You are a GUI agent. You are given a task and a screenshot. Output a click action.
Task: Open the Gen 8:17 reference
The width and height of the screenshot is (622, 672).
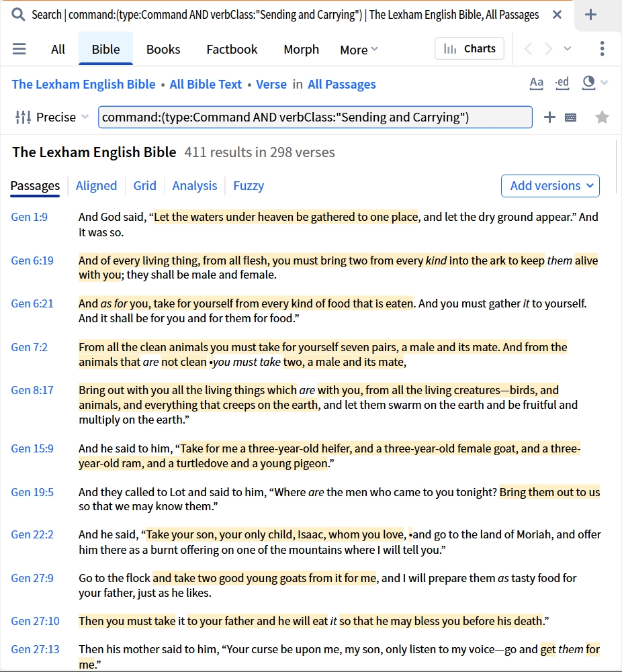click(32, 390)
